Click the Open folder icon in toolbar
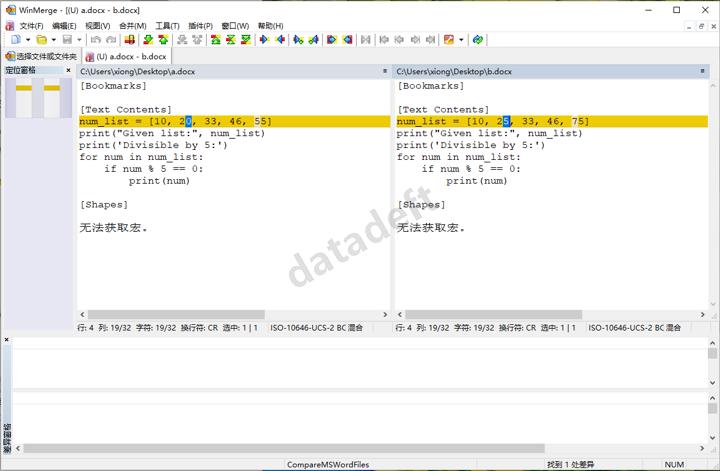The image size is (720, 471). pos(42,40)
